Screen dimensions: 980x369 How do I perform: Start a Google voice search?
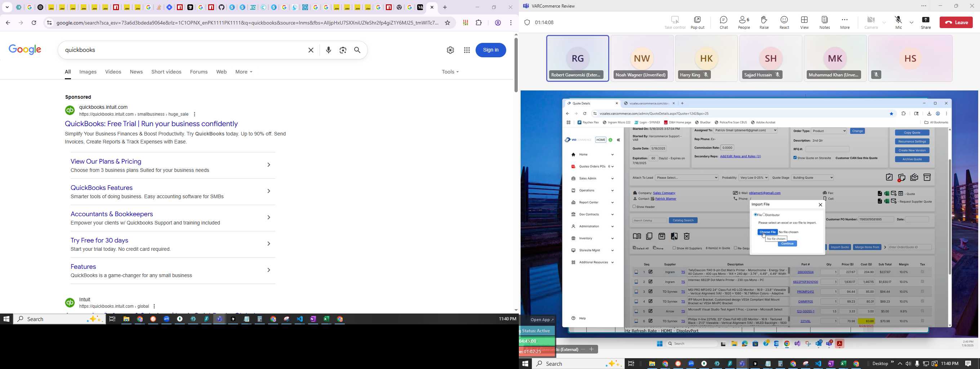pyautogui.click(x=329, y=50)
